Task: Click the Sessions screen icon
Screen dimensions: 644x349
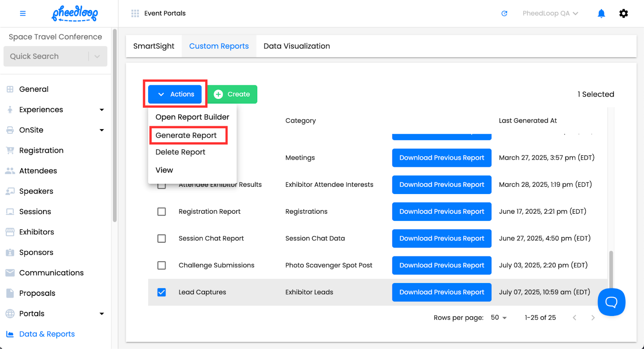Action: pos(10,212)
